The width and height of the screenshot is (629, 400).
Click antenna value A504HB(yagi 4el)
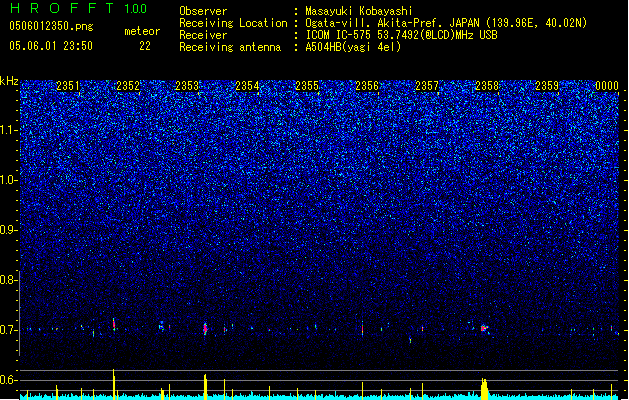point(353,47)
